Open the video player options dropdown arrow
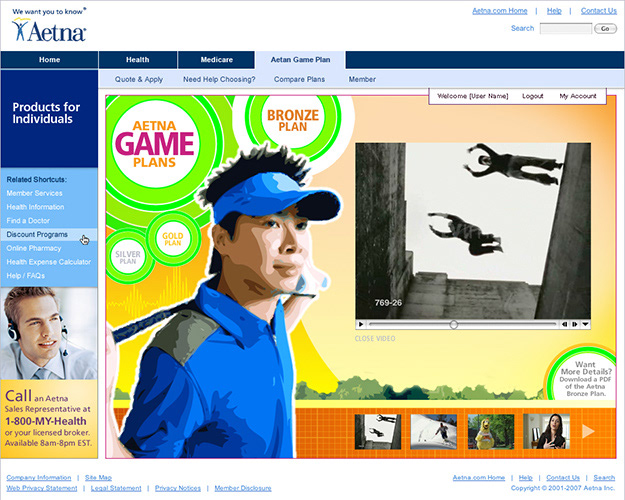 585,325
